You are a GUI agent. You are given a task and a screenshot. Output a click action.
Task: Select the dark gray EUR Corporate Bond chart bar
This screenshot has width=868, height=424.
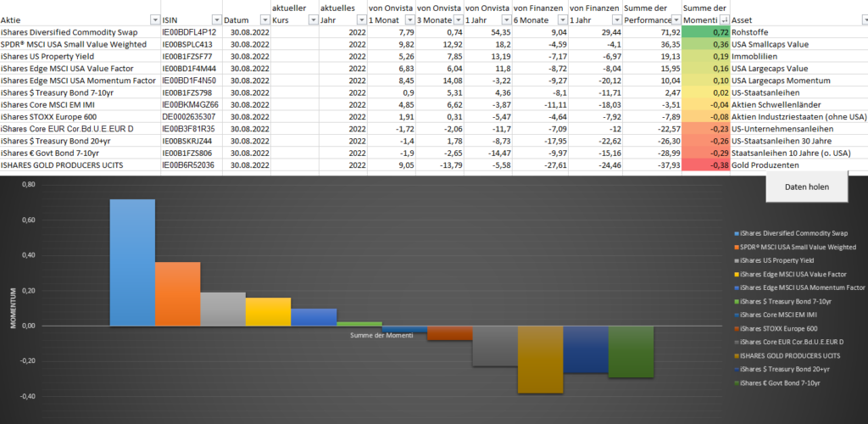(x=495, y=346)
